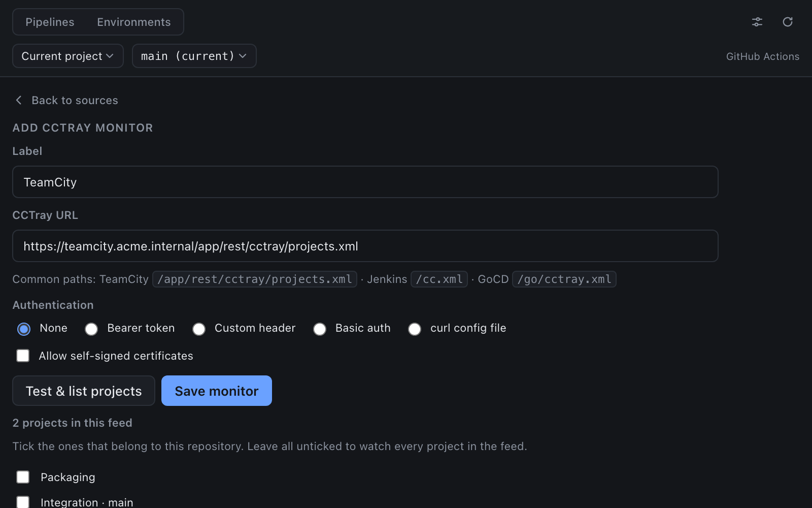Click the back chevron arrow icon
This screenshot has height=508, width=812.
point(19,100)
